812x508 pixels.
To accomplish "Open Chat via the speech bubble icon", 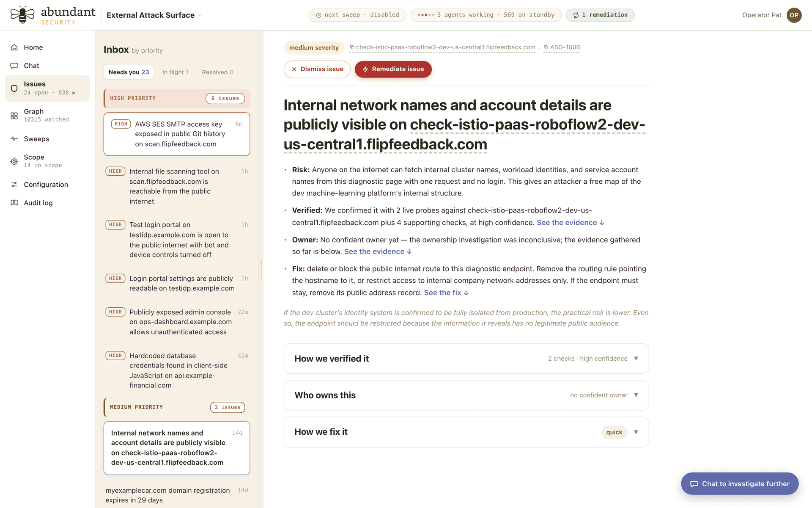I will (14, 66).
